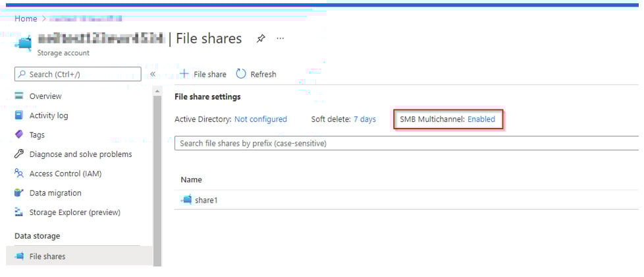Click the File shares sidebar icon
Image resolution: width=644 pixels, height=277 pixels.
click(x=19, y=256)
